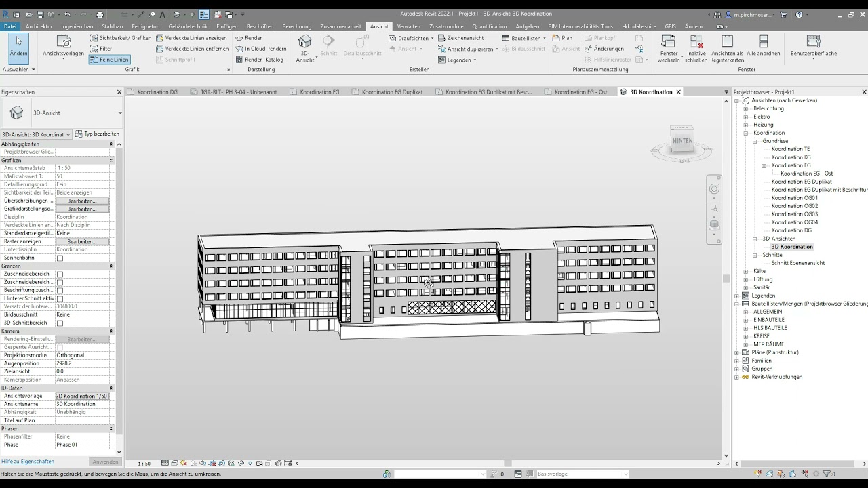Viewport: 868px width, 488px height.
Task: Open the Draufsichten dropdown
Action: [412, 38]
